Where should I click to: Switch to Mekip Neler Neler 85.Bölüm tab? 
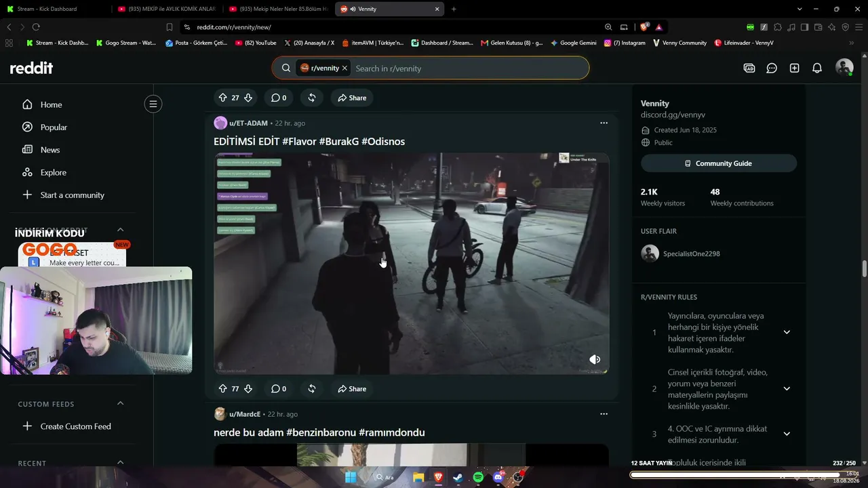(x=279, y=9)
